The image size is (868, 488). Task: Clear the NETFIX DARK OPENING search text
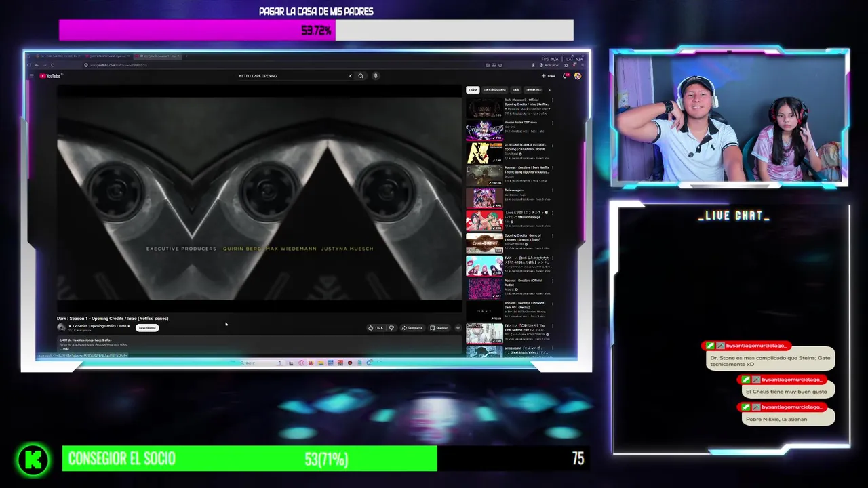pyautogui.click(x=350, y=76)
